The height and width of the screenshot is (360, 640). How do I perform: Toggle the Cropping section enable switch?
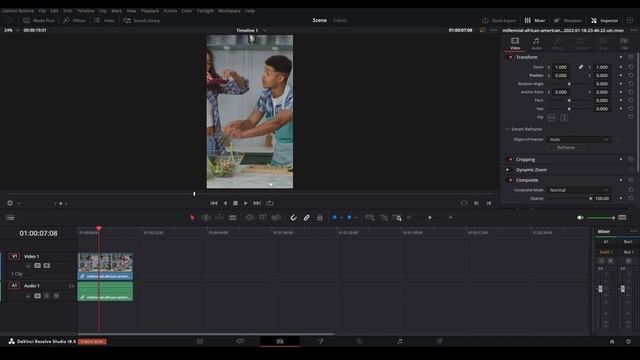[x=510, y=159]
